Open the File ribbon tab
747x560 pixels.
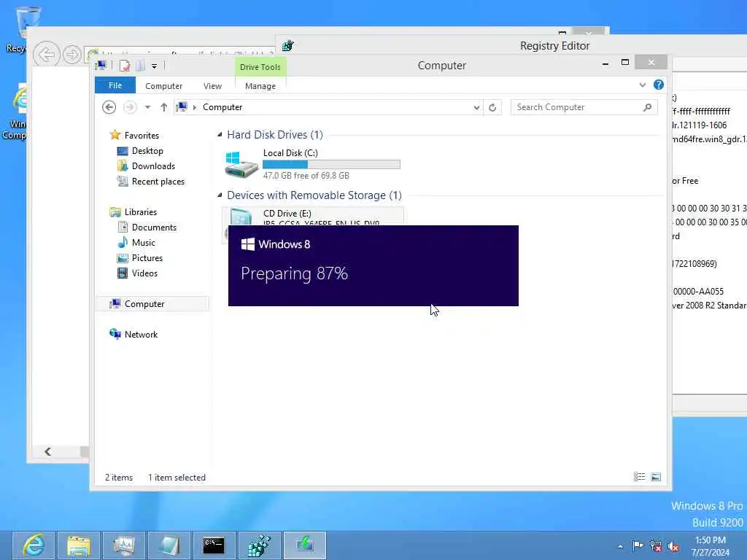pos(115,86)
